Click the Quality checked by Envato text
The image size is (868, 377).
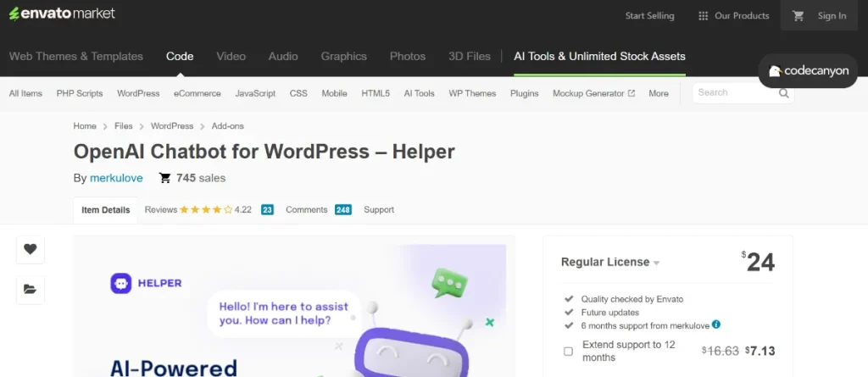(x=632, y=300)
